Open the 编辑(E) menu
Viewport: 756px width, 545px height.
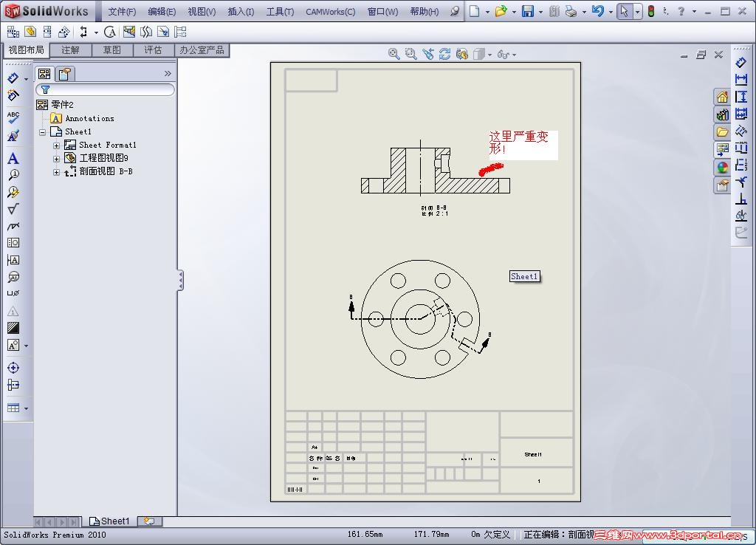pos(162,12)
